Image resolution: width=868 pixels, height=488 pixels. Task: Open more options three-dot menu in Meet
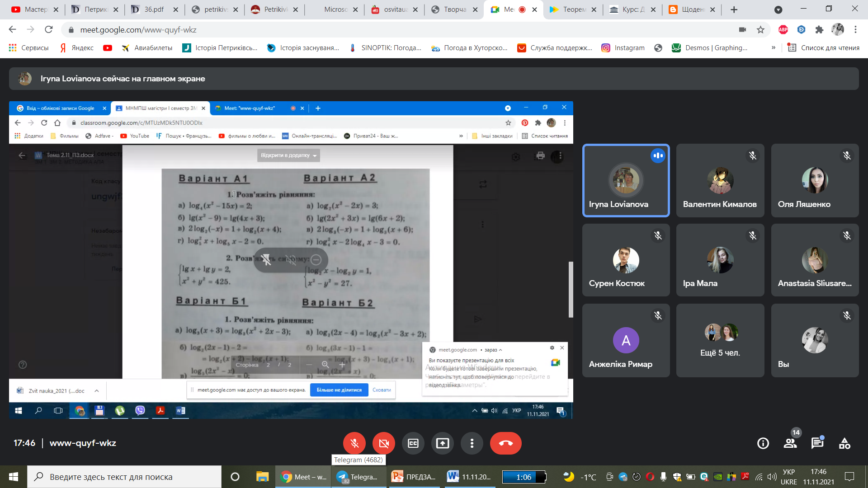(472, 443)
